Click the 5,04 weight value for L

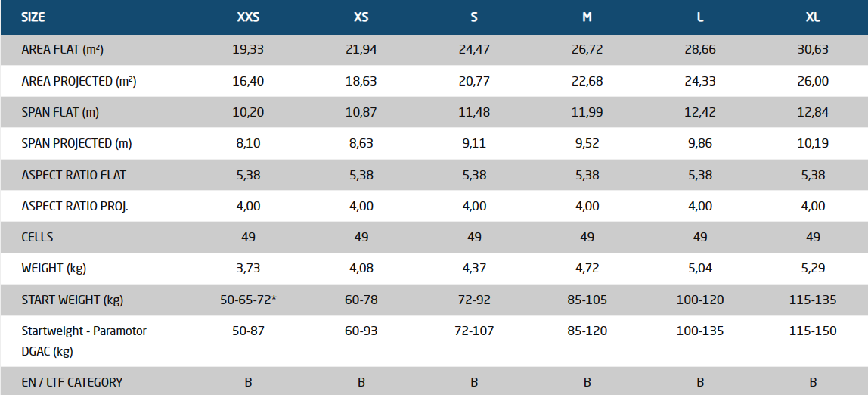(700, 268)
